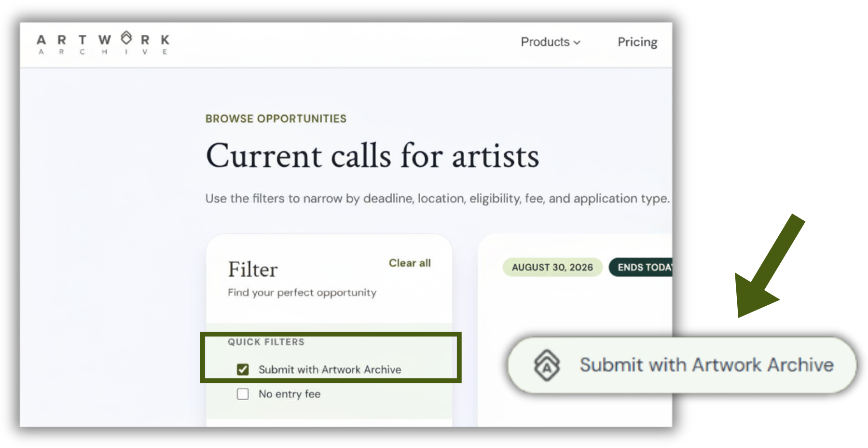This screenshot has width=868, height=448.
Task: Click the Submit with Artwork Archive pill button
Action: coord(682,365)
